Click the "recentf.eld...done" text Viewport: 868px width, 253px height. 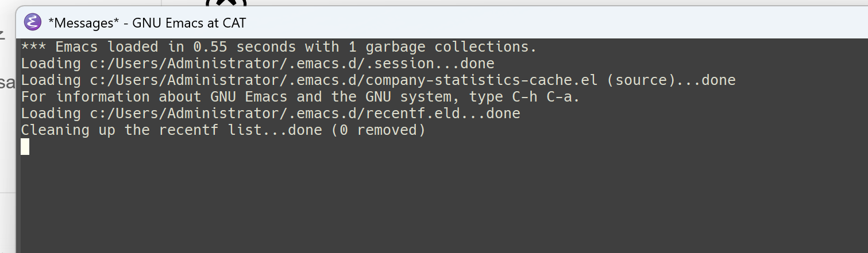[442, 113]
